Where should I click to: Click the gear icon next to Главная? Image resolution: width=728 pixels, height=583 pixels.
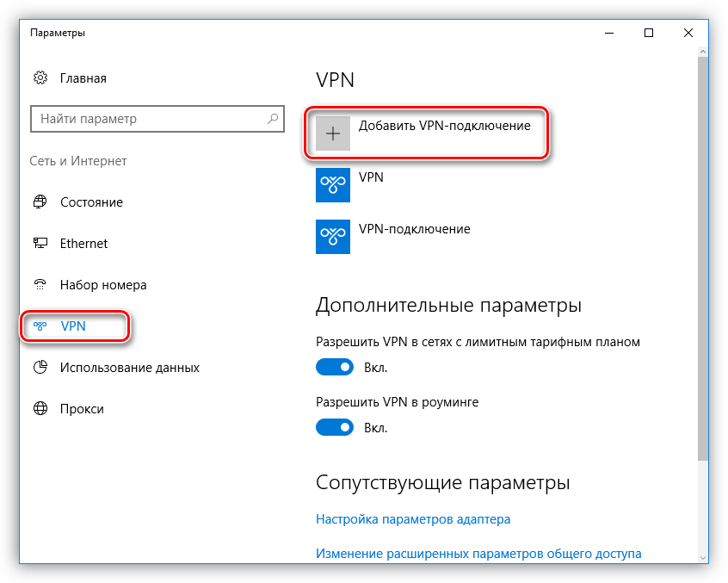click(x=40, y=78)
